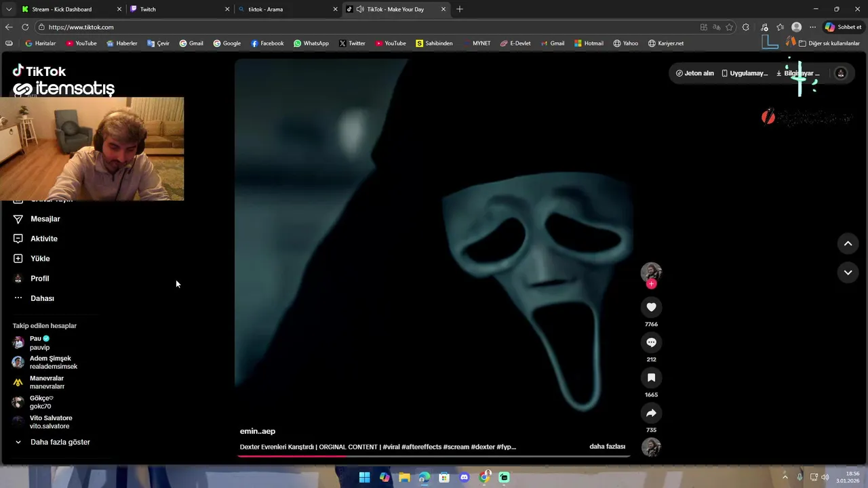Image resolution: width=868 pixels, height=488 pixels.
Task: Open E-Devlet bookmark
Action: coord(515,43)
